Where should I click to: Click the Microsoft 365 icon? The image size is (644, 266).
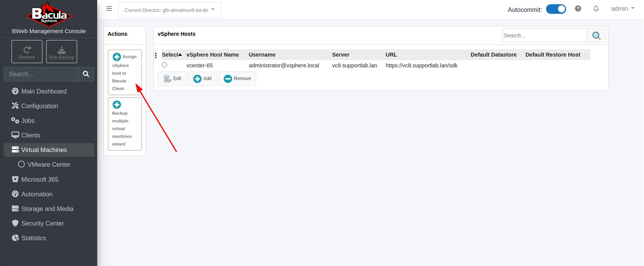(x=15, y=179)
